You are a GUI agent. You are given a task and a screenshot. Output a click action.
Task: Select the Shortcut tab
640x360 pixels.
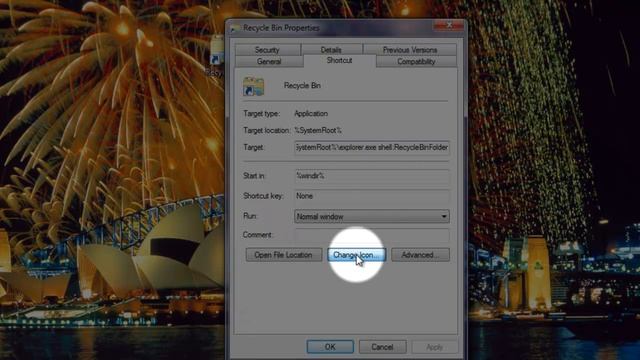tap(339, 60)
